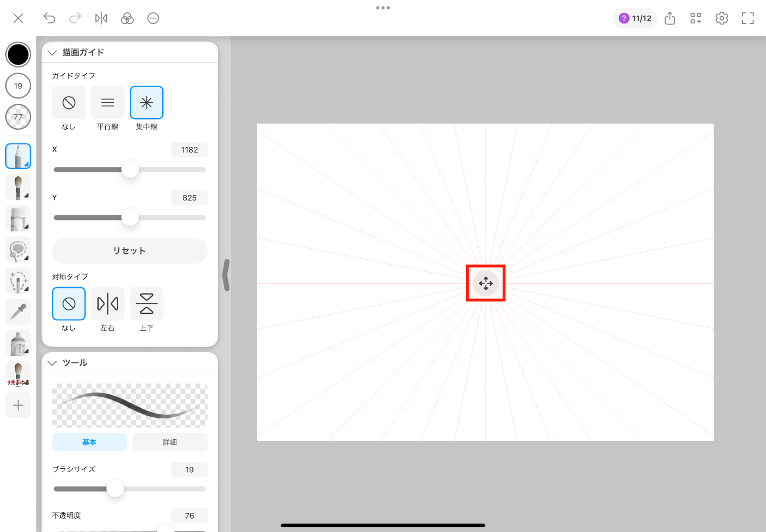The image size is (766, 532).
Task: Click the Y position slider
Action: (130, 217)
